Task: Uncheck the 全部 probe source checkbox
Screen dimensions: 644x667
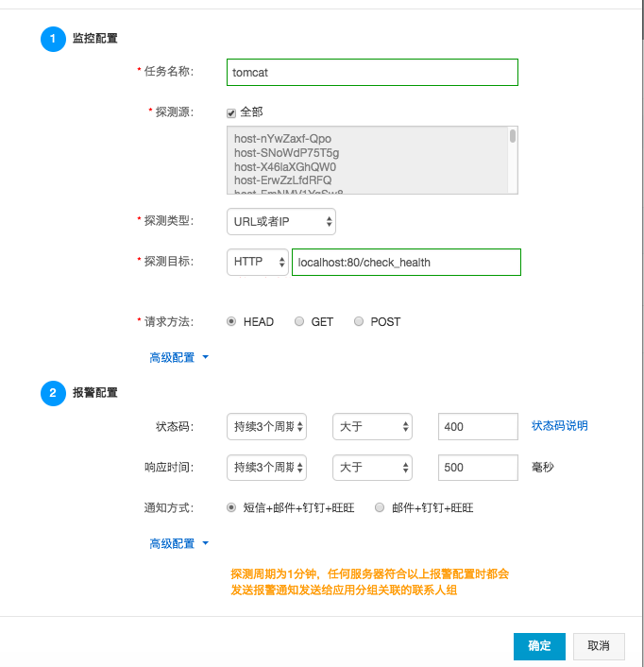Action: 231,113
